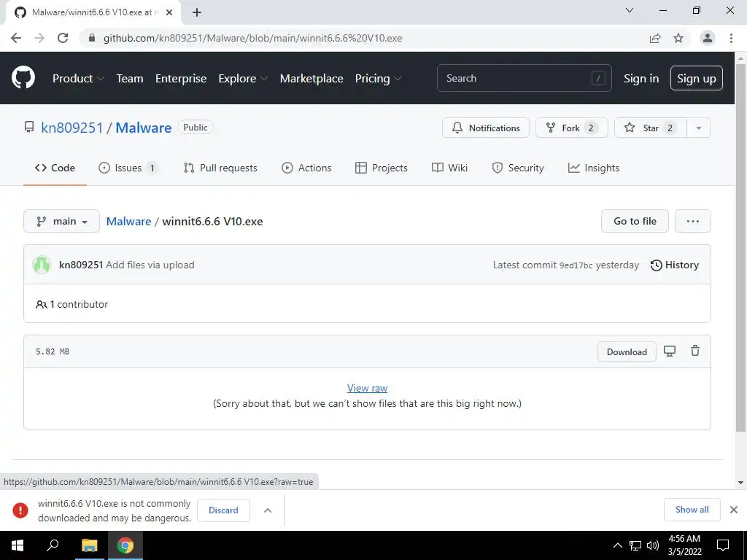This screenshot has width=747, height=560.
Task: Click the page vertical scrollbar
Action: (x=740, y=248)
